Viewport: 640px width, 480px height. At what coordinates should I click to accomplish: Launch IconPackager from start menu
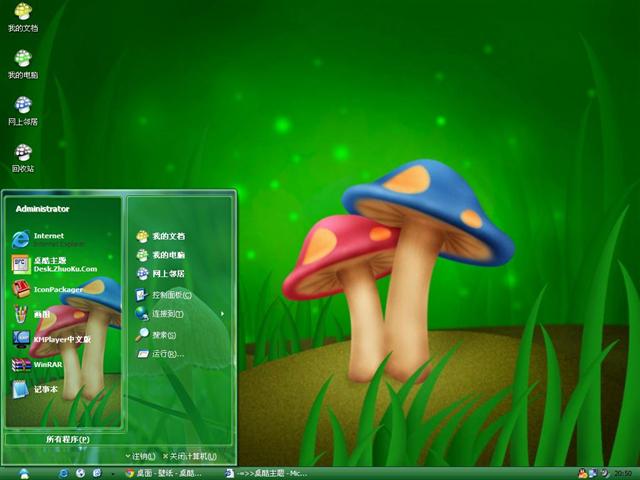point(48,289)
